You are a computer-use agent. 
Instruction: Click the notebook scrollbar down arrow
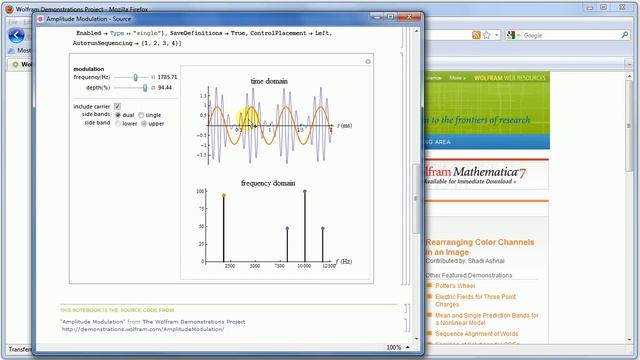point(416,338)
